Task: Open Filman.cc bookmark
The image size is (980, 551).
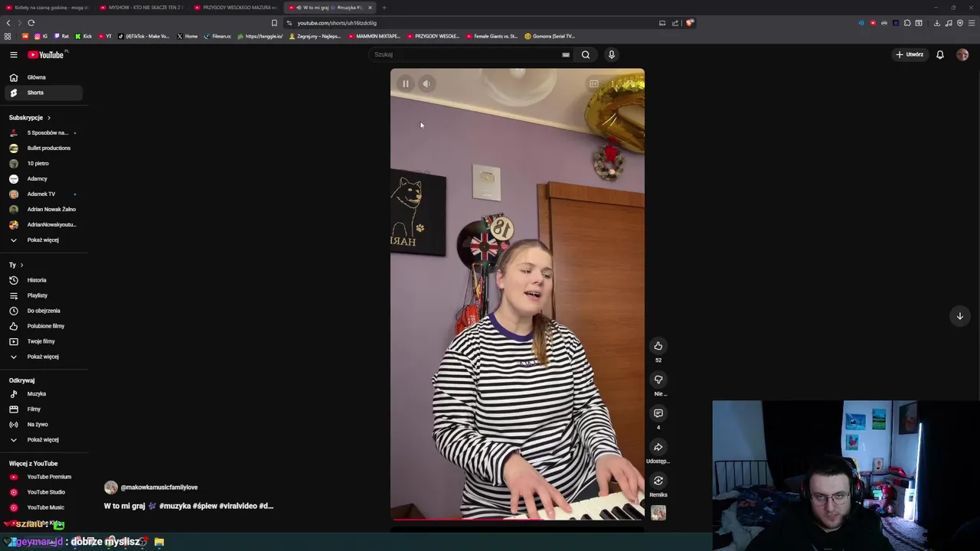Action: tap(217, 36)
